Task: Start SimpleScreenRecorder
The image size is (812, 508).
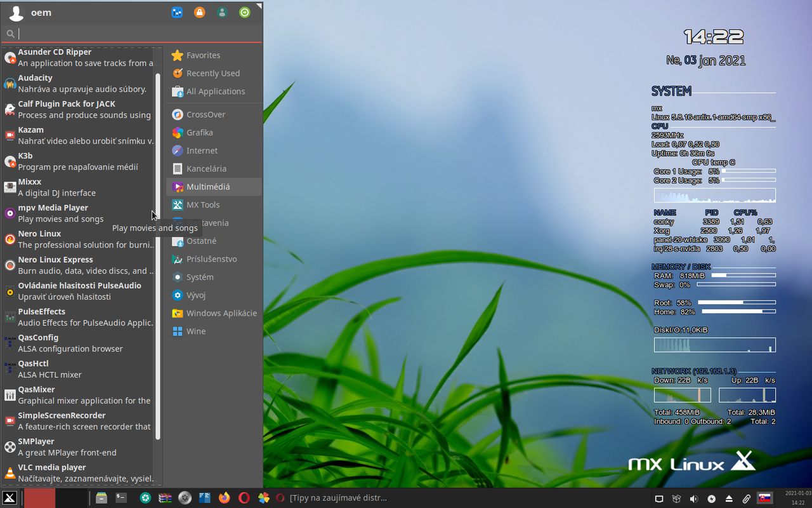Action: (x=79, y=422)
